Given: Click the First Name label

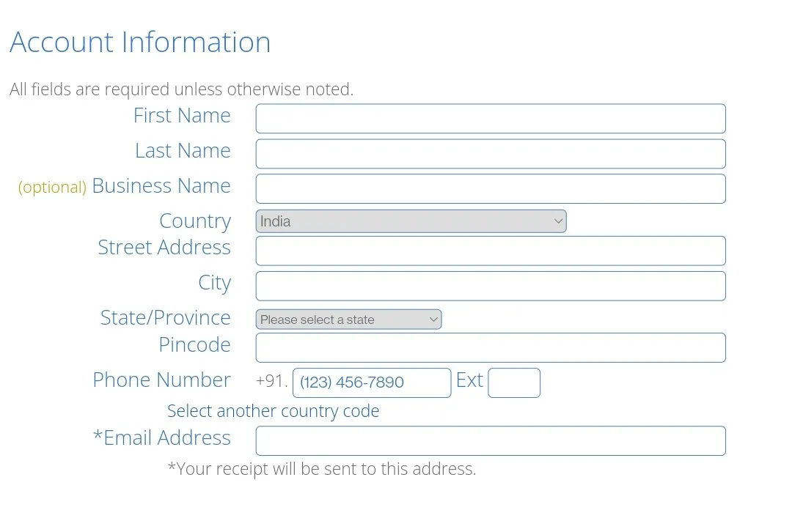Looking at the screenshot, I should pos(182,116).
